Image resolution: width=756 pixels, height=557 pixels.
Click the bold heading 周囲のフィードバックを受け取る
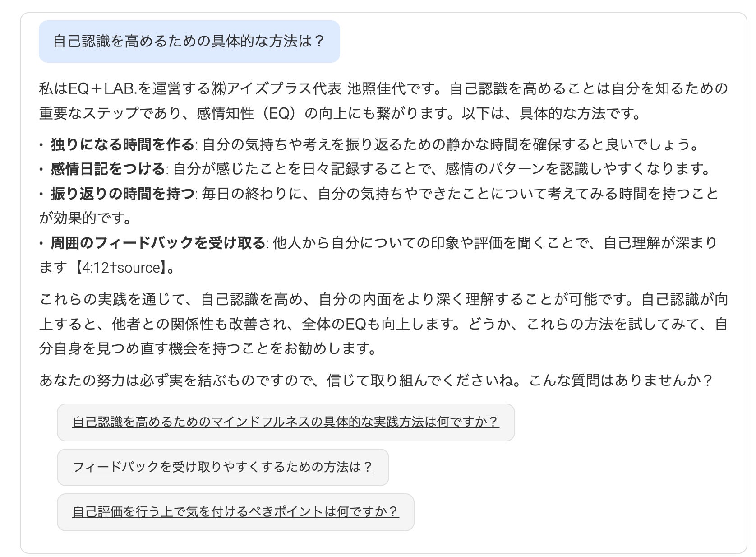158,243
